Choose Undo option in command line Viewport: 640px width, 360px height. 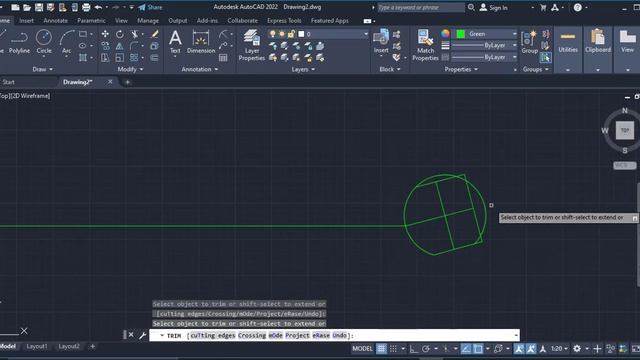(x=340, y=336)
